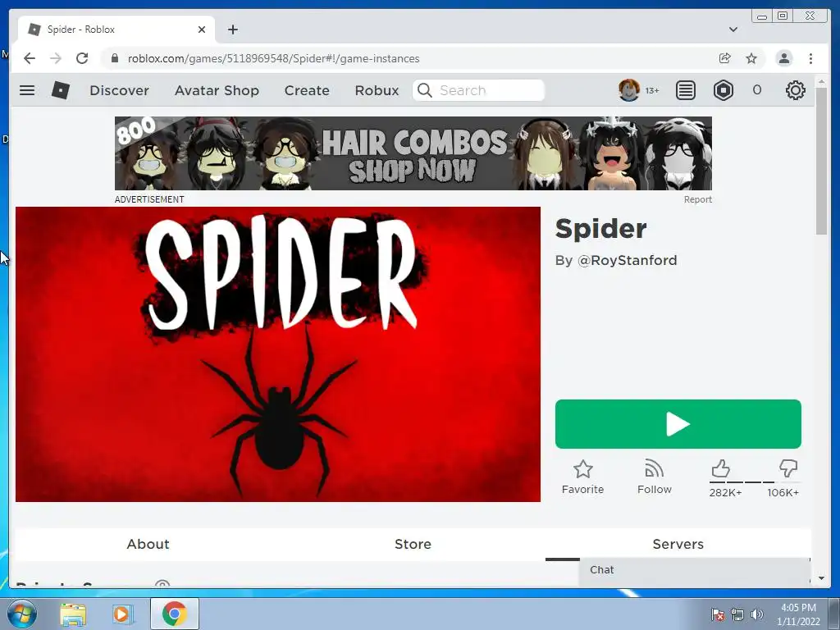Open the Create page
Image resolution: width=840 pixels, height=630 pixels.
click(x=307, y=90)
